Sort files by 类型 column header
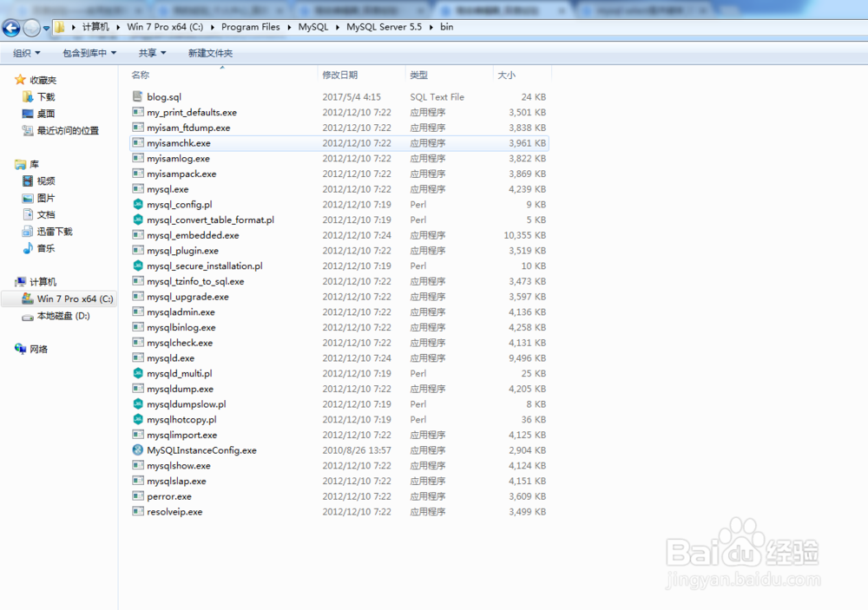Image resolution: width=868 pixels, height=610 pixels. point(418,75)
